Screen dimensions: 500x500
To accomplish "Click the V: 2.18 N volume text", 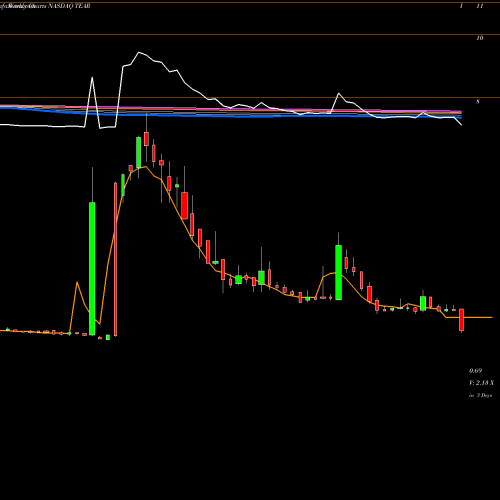I will coord(481,383).
